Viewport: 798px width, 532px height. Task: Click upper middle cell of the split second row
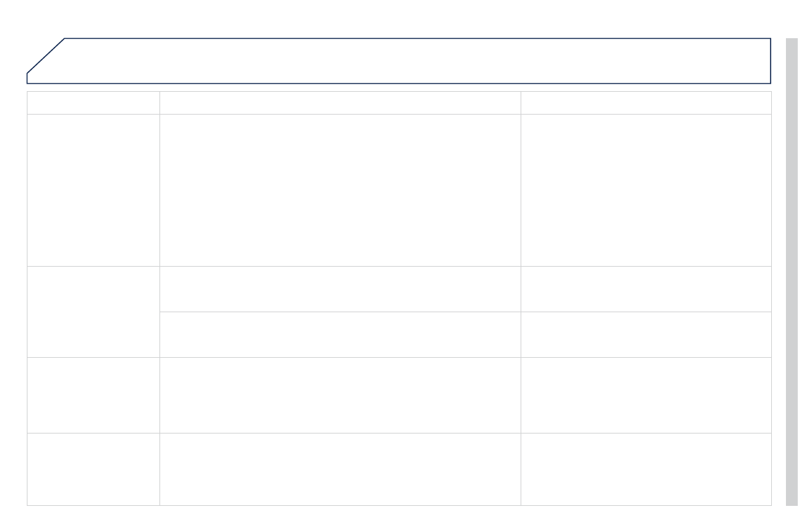[x=340, y=289]
